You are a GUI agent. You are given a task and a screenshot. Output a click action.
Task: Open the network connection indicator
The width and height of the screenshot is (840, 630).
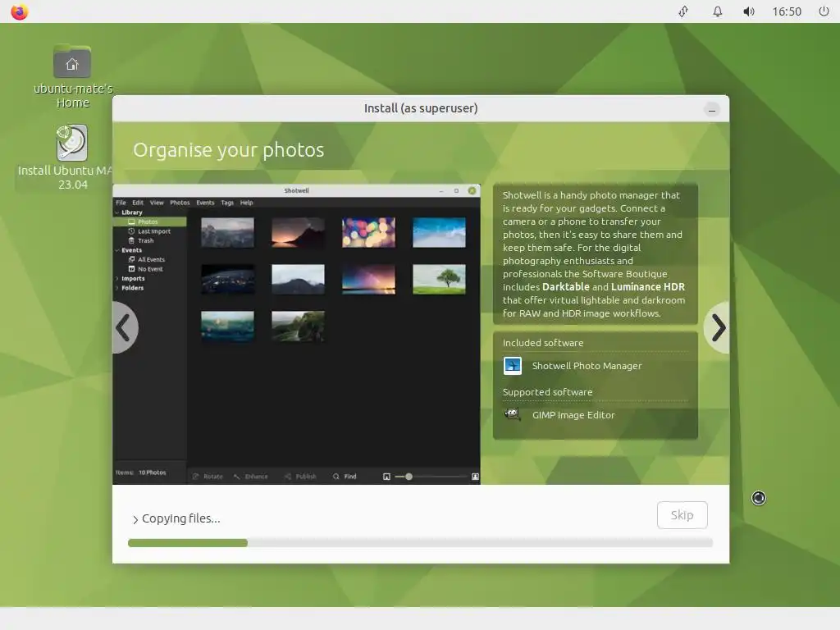click(x=683, y=11)
